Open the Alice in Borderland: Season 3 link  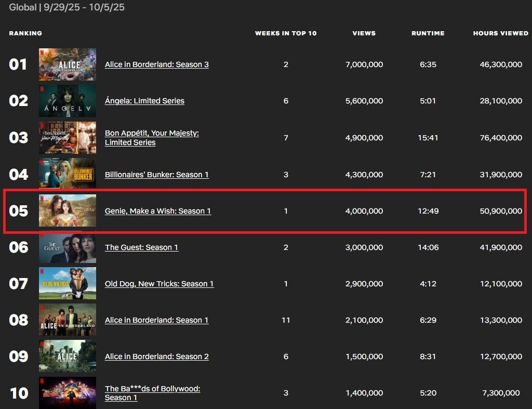(156, 64)
